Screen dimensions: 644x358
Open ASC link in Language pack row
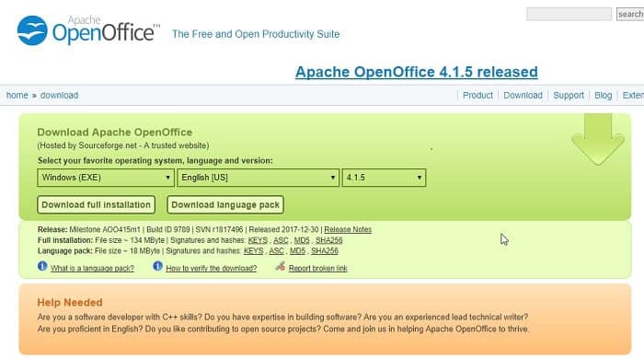click(276, 250)
